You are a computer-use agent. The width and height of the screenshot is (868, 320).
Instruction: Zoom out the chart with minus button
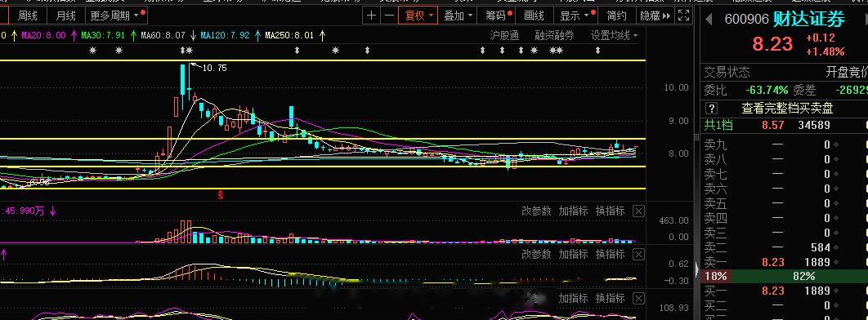tap(389, 16)
